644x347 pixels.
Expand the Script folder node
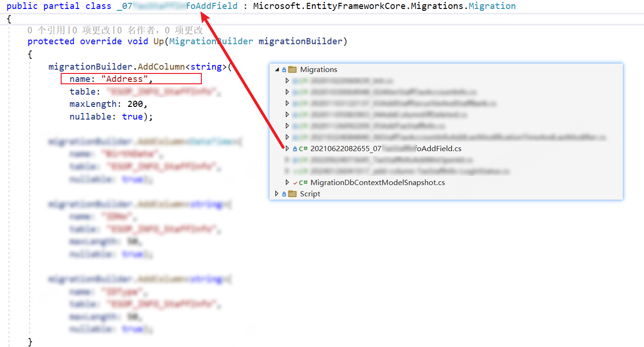[x=277, y=194]
